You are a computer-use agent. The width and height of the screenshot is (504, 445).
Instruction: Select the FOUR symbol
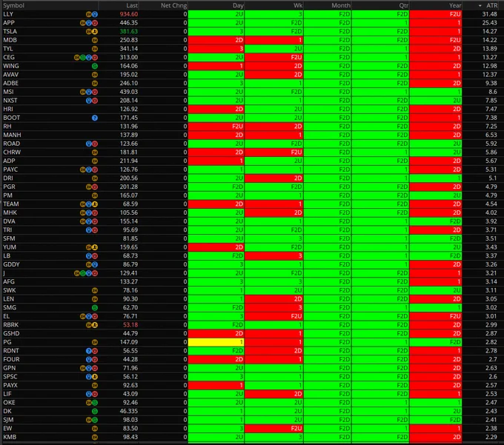[11, 360]
